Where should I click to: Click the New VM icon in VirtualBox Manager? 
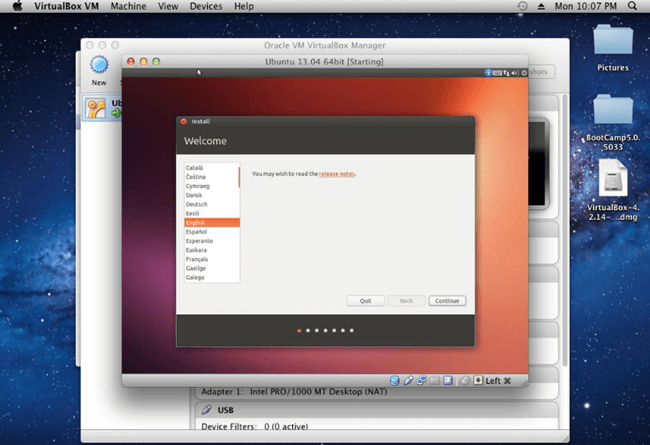99,65
